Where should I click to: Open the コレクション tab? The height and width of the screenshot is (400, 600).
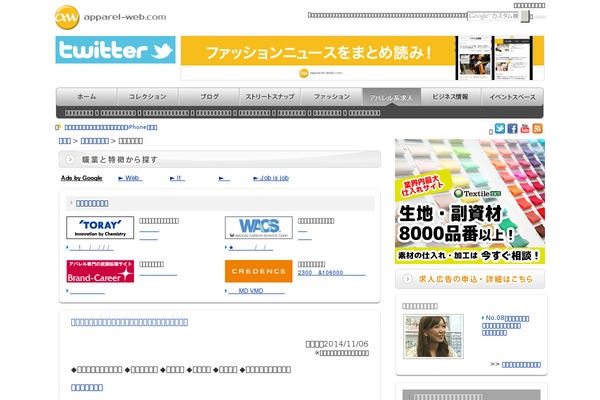148,97
